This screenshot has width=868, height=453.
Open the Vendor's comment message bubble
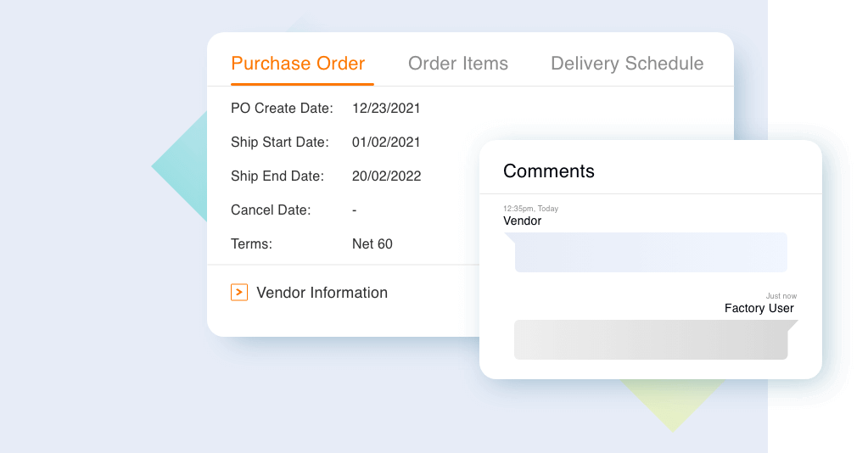(650, 252)
